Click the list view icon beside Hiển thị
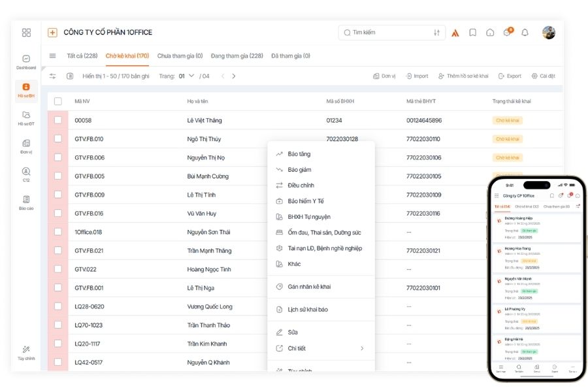588x392 pixels. point(70,76)
